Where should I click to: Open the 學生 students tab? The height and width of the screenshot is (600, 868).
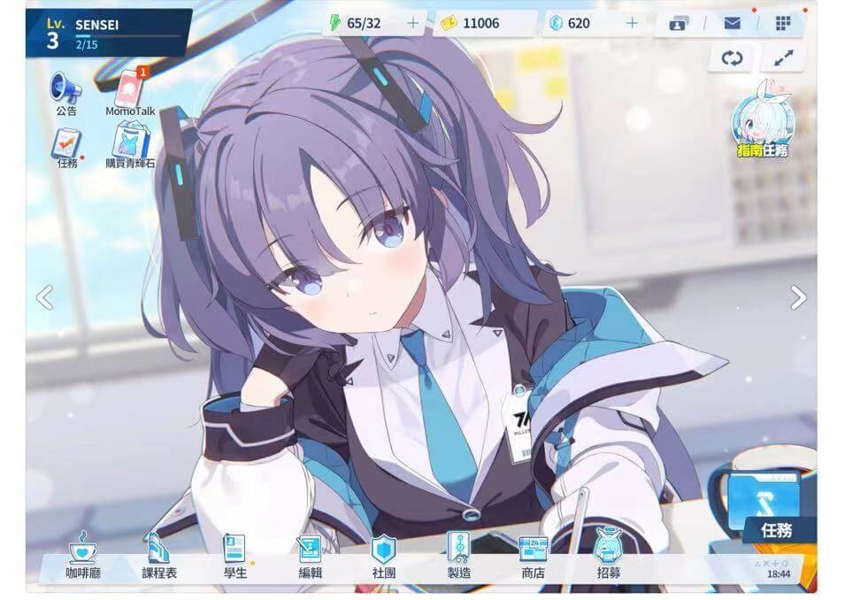coord(235,558)
